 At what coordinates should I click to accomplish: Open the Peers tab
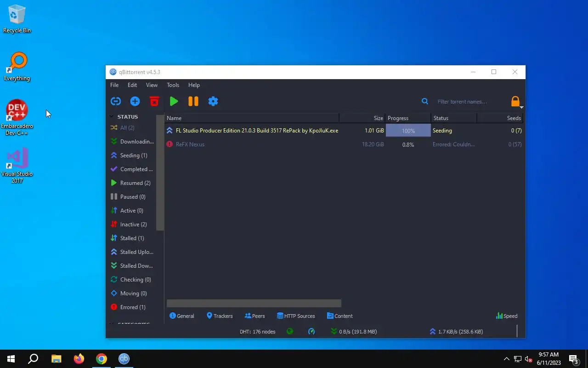[x=255, y=316]
